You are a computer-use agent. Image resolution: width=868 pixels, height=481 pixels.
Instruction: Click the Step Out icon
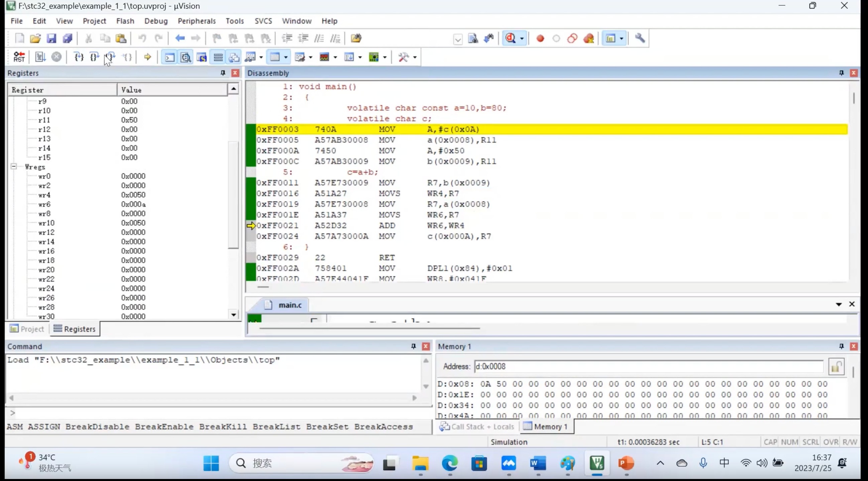[111, 57]
